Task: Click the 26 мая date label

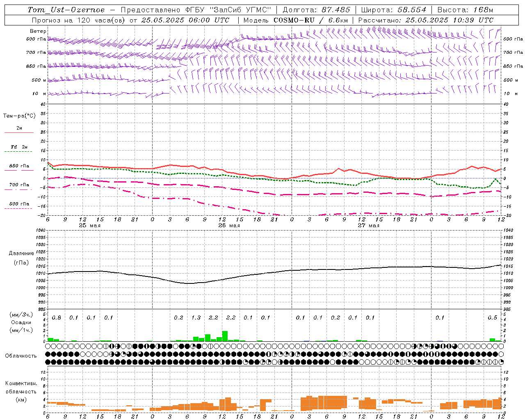Action: tap(229, 226)
